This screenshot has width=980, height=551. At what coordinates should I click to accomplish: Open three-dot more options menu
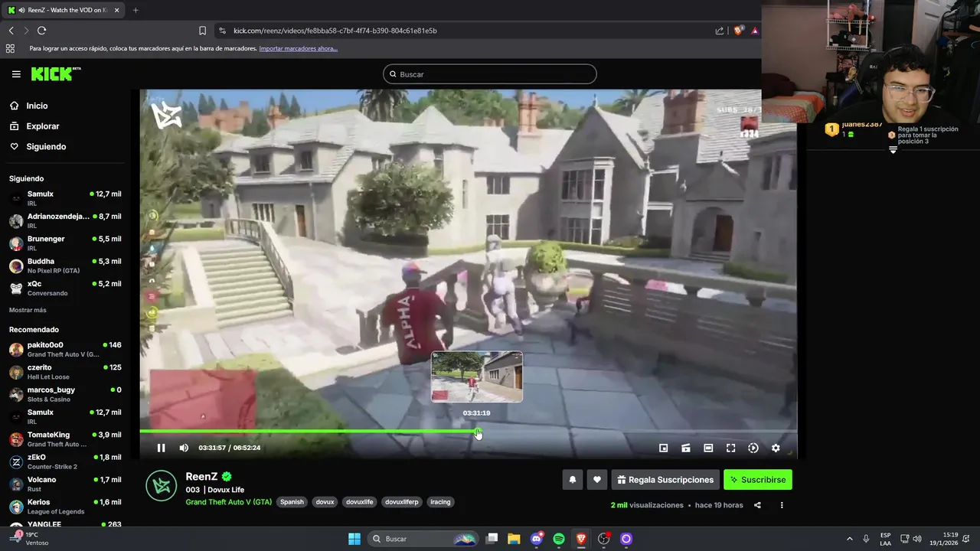point(782,505)
